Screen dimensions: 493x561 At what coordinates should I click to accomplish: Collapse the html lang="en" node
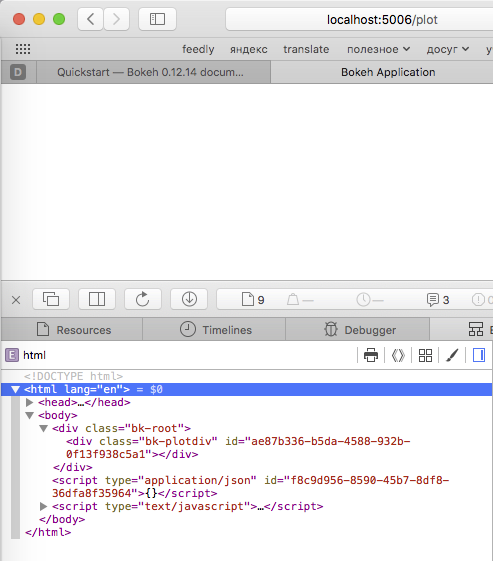pos(15,389)
